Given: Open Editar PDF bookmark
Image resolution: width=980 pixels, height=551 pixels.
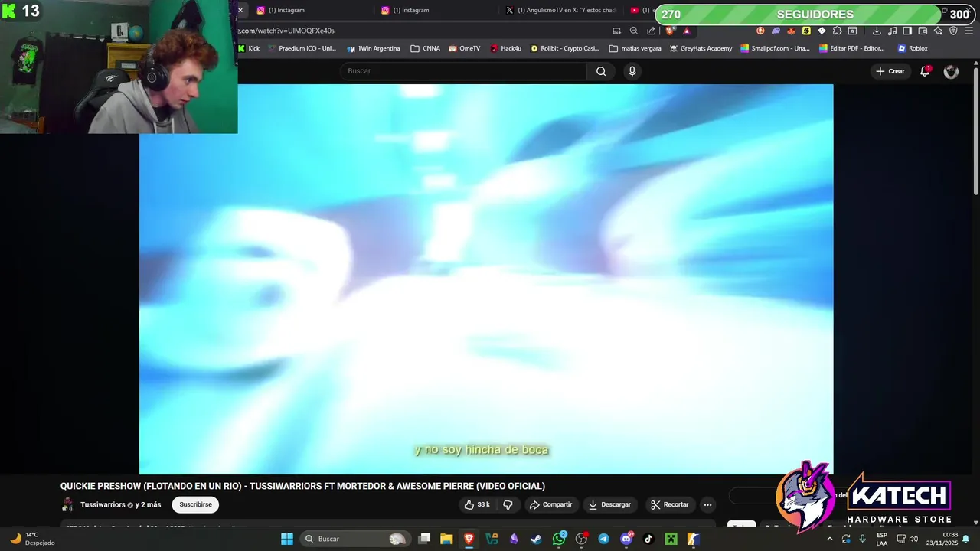Looking at the screenshot, I should (x=851, y=48).
